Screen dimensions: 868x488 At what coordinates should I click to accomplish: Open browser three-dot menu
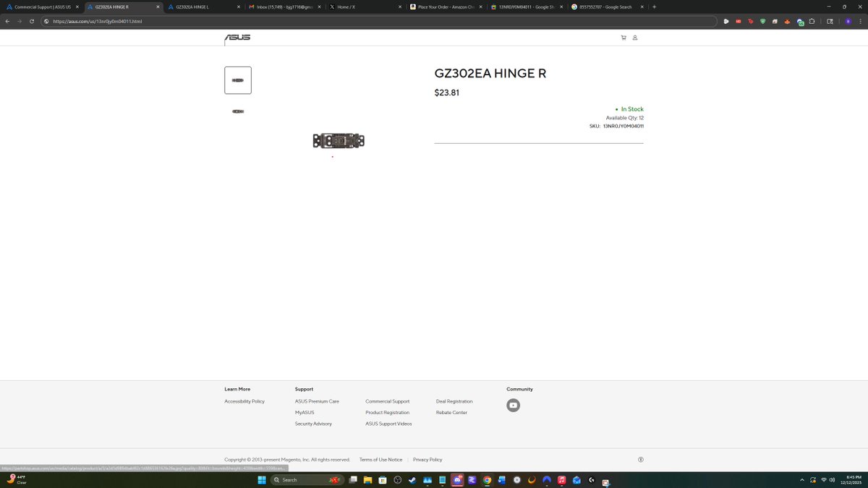pyautogui.click(x=860, y=21)
